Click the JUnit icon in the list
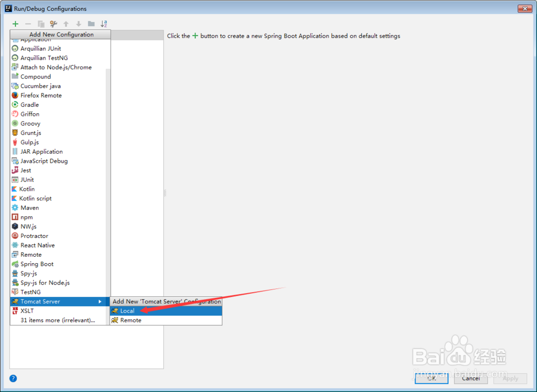The image size is (537, 392). click(x=15, y=179)
